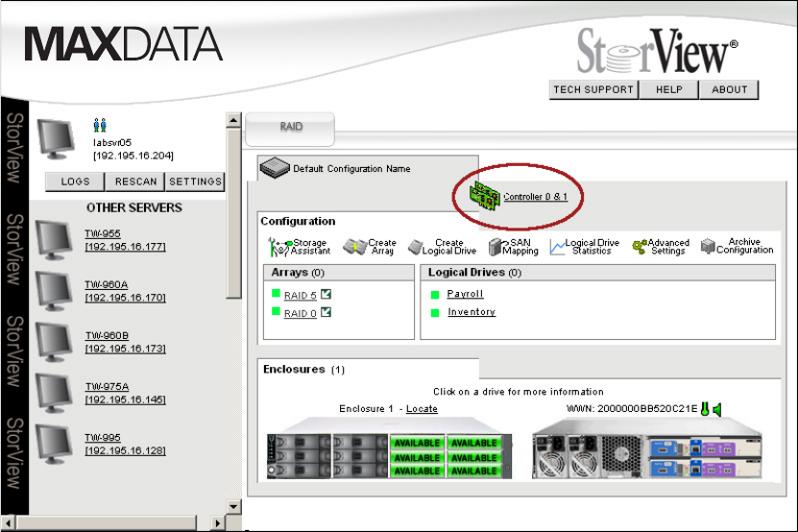Click the server list scroll up arrow
The width and height of the screenshot is (798, 532).
(233, 120)
